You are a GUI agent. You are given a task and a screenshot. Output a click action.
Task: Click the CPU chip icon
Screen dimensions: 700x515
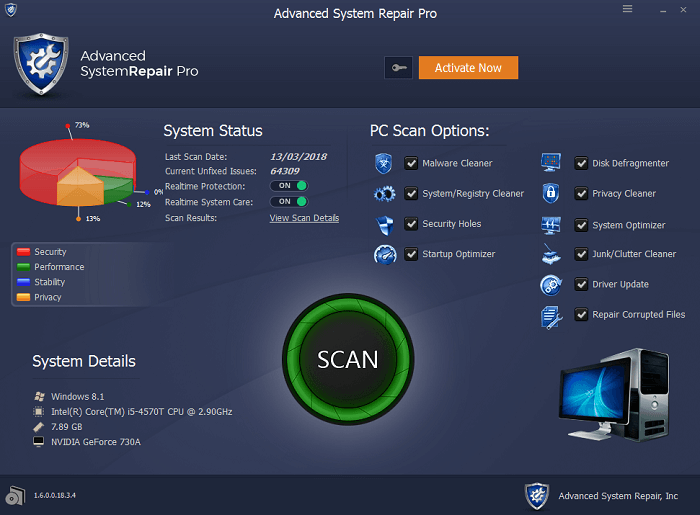click(39, 411)
